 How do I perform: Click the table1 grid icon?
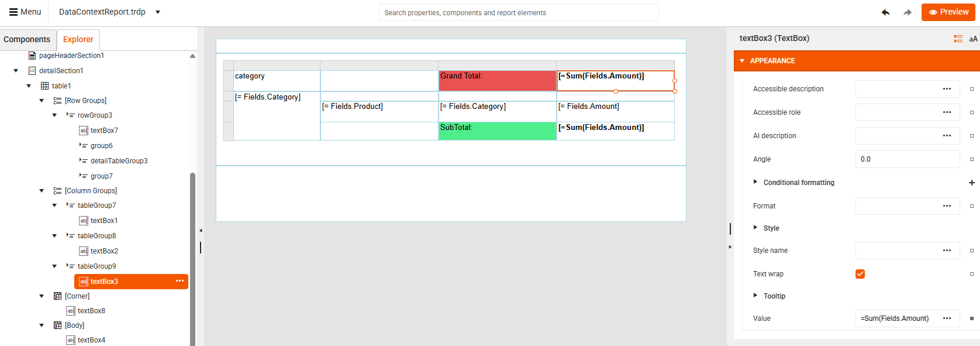(x=44, y=86)
